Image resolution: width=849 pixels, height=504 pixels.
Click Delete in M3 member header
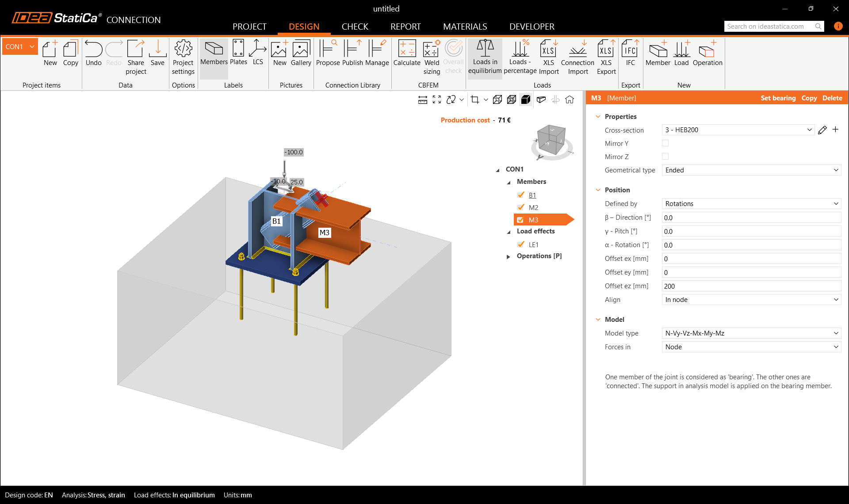pyautogui.click(x=832, y=98)
